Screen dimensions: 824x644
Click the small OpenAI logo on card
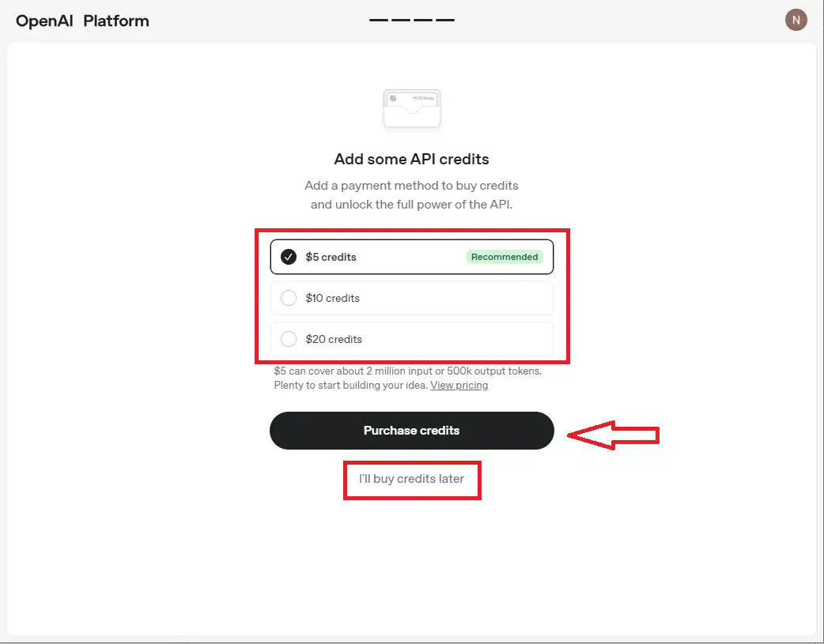pos(393,99)
